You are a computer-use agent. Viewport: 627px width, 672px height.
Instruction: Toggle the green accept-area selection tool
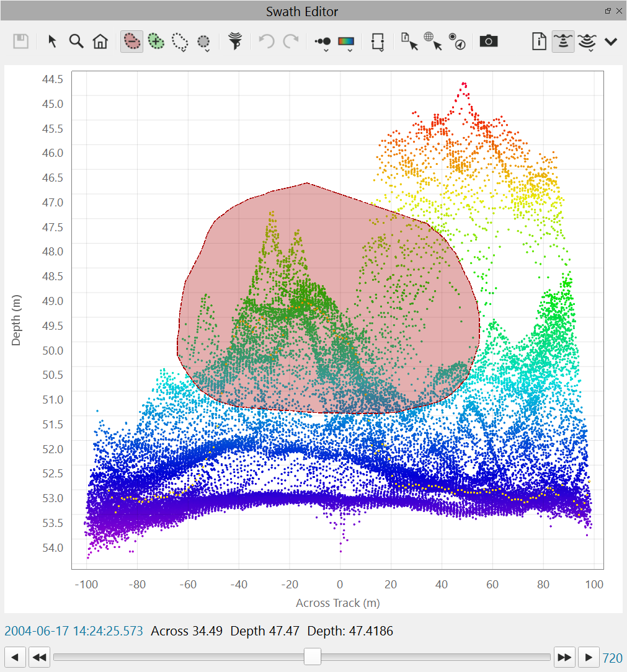[x=156, y=42]
